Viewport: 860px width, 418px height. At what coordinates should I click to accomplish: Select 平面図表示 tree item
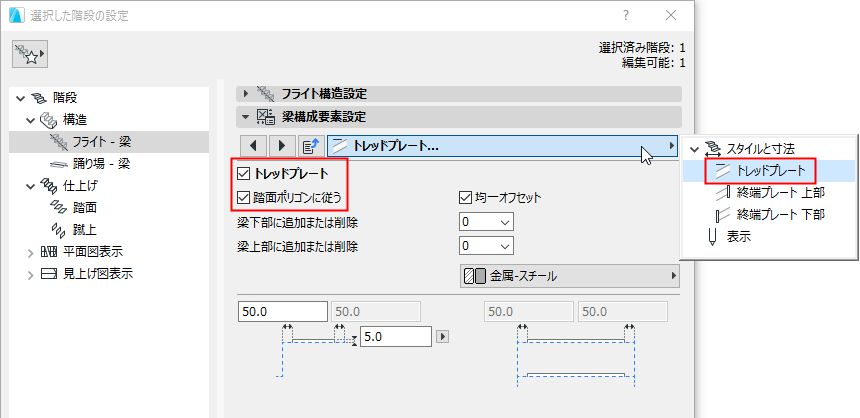93,252
